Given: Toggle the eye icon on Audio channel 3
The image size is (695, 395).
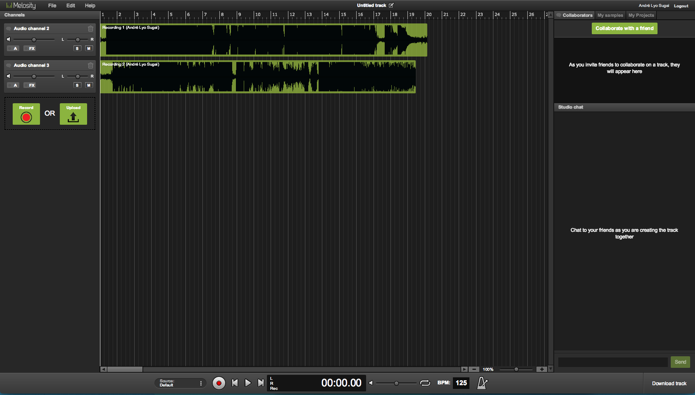Looking at the screenshot, I should (x=8, y=65).
